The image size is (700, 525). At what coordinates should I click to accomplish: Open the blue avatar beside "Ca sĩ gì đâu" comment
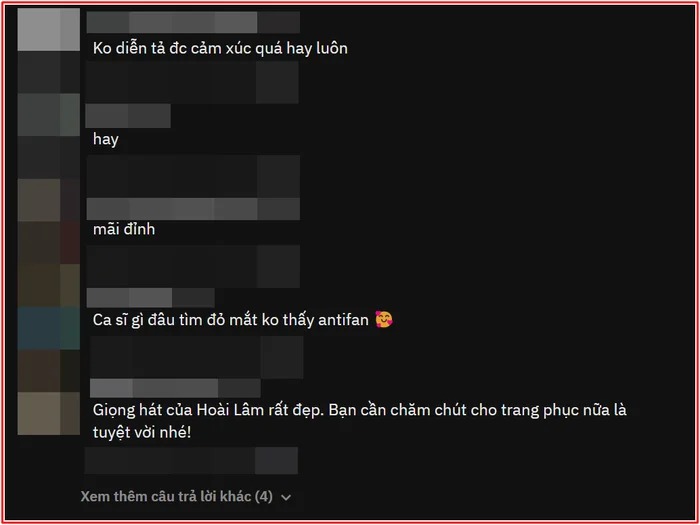coord(49,328)
